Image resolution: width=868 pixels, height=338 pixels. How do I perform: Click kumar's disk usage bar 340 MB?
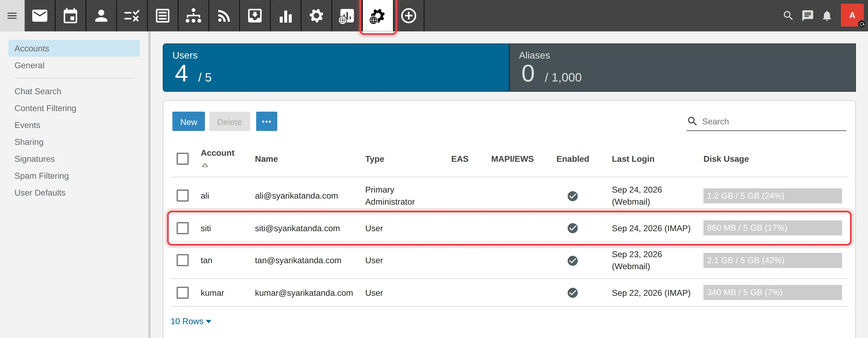point(772,292)
